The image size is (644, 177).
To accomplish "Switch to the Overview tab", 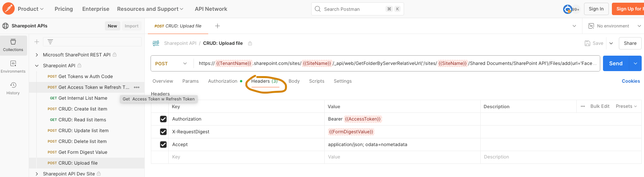I will pos(163,81).
